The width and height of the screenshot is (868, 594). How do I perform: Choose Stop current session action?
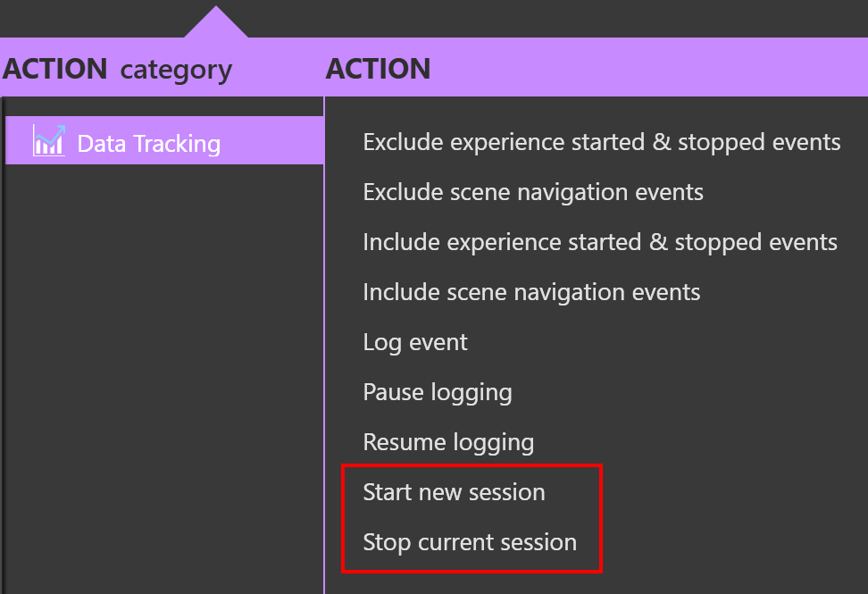(x=470, y=542)
